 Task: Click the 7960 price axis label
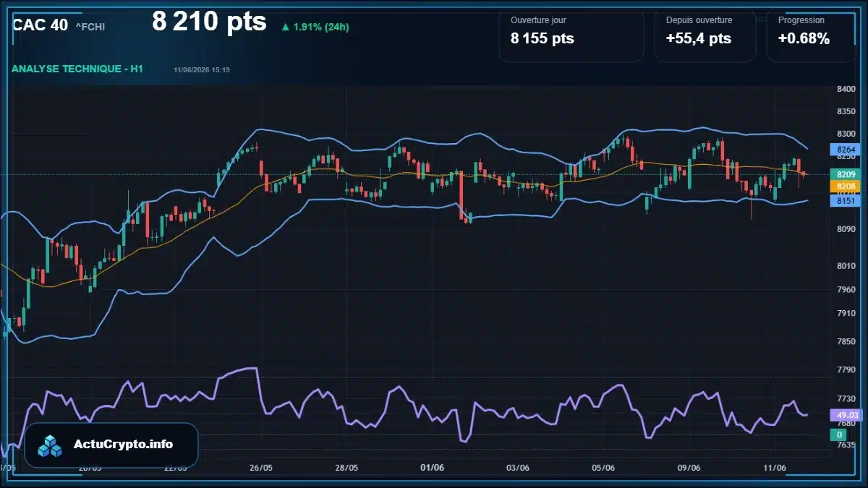(846, 290)
